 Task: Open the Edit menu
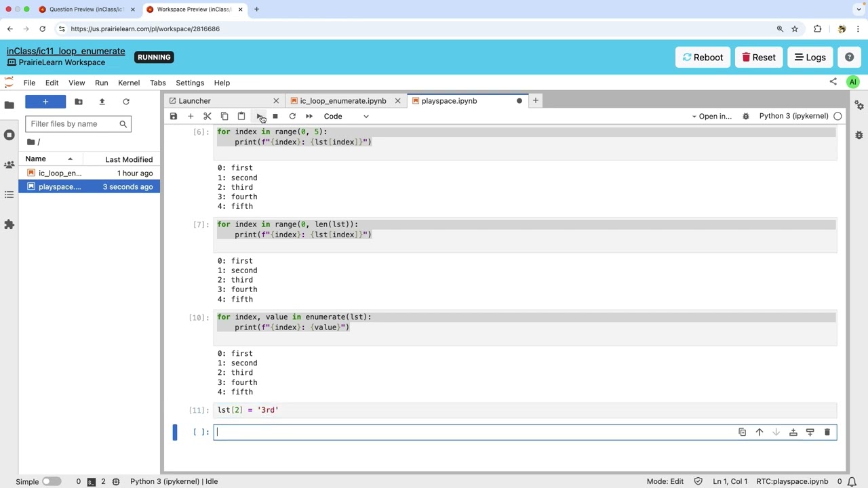point(52,83)
